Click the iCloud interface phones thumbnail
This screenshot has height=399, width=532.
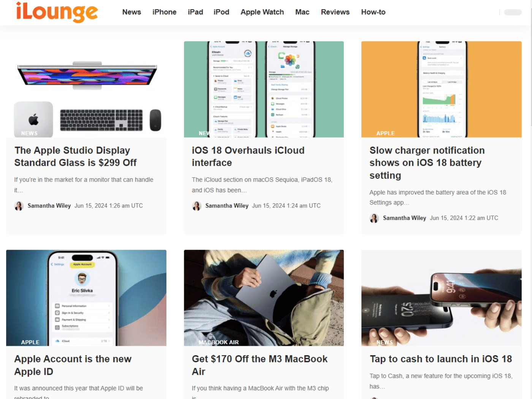[264, 89]
